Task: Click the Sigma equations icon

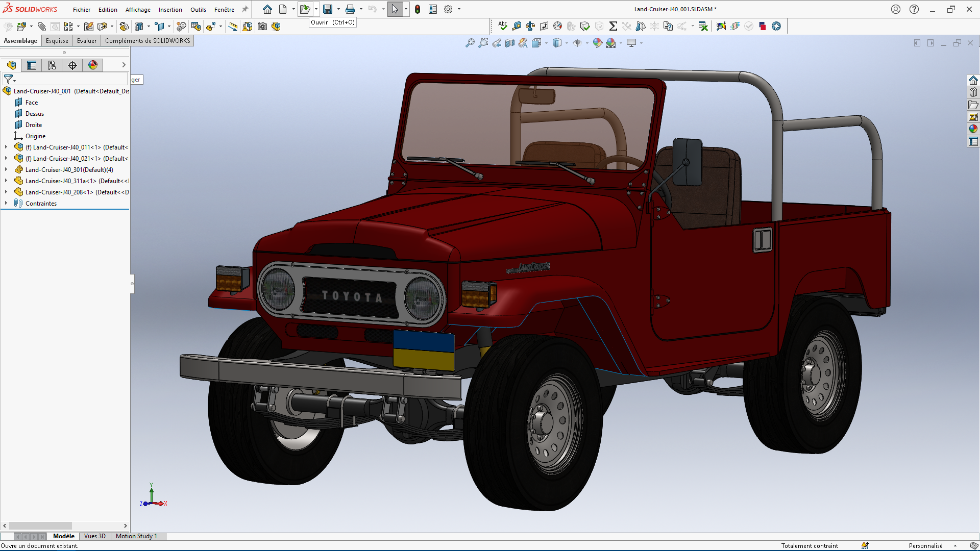Action: pyautogui.click(x=613, y=26)
